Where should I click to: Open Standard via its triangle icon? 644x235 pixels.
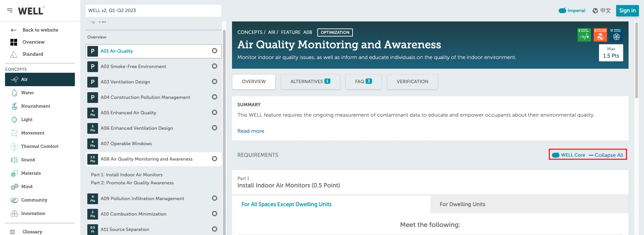click(x=14, y=54)
